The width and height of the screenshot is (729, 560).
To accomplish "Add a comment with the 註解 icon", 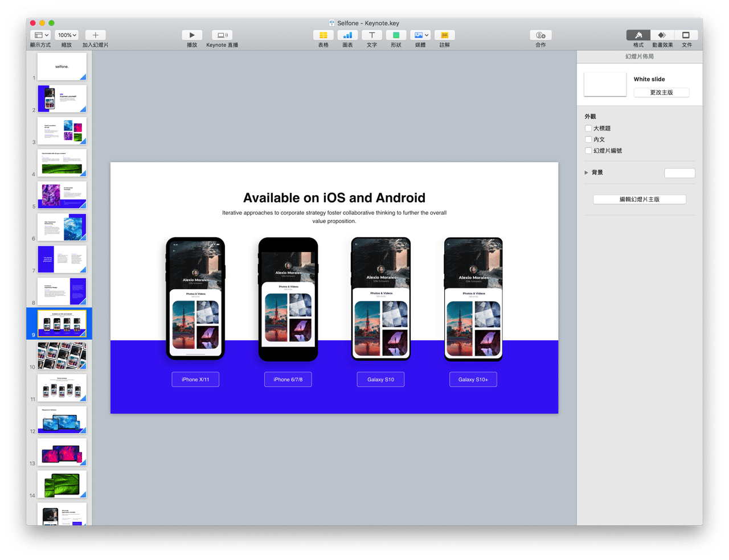I will [x=444, y=35].
